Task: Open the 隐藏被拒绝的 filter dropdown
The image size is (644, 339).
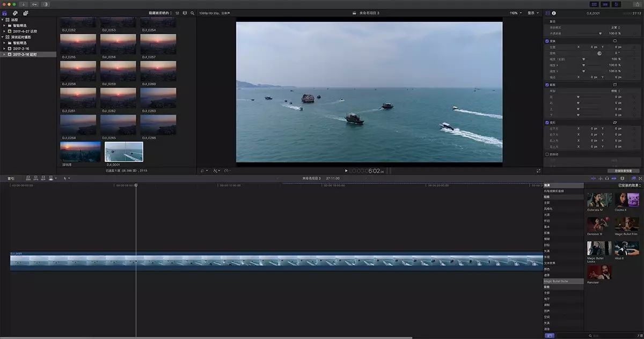Action: (x=160, y=13)
